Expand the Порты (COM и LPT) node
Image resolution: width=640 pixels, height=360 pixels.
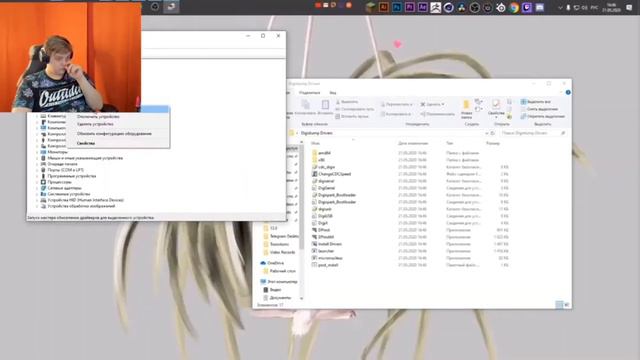point(37,170)
